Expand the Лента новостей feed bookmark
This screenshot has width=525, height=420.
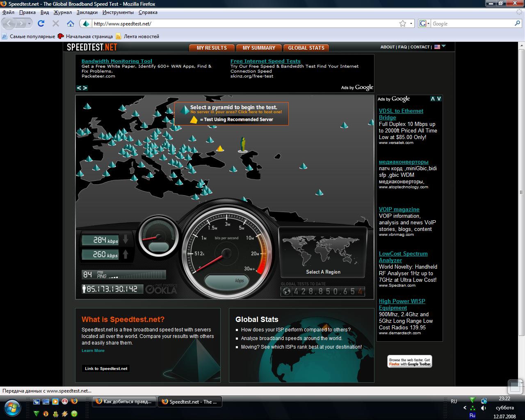pos(137,36)
